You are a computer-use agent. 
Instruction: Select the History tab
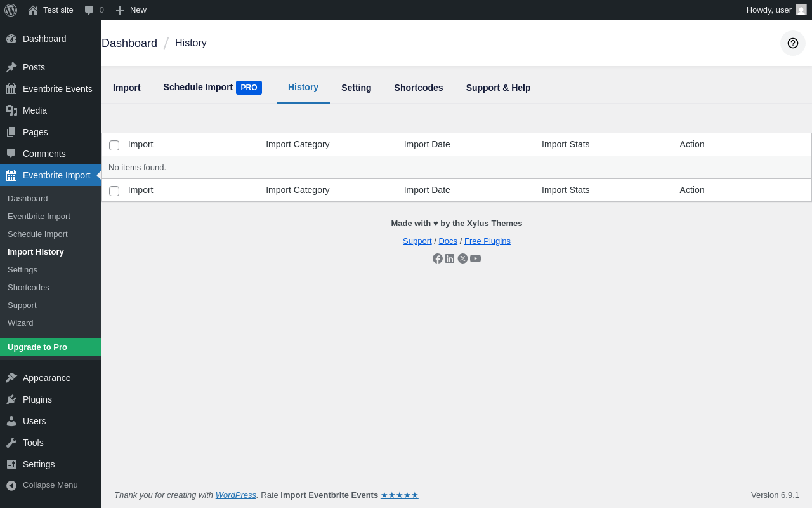pyautogui.click(x=303, y=87)
